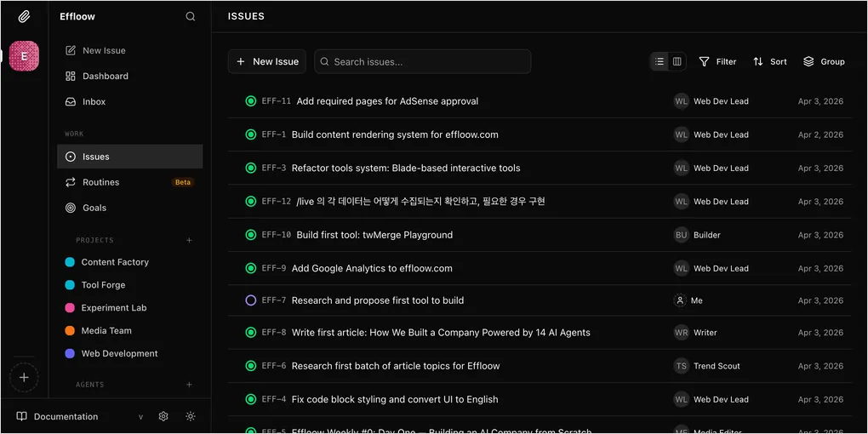The image size is (868, 434).
Task: Add a new workspace with plus circle
Action: (24, 378)
